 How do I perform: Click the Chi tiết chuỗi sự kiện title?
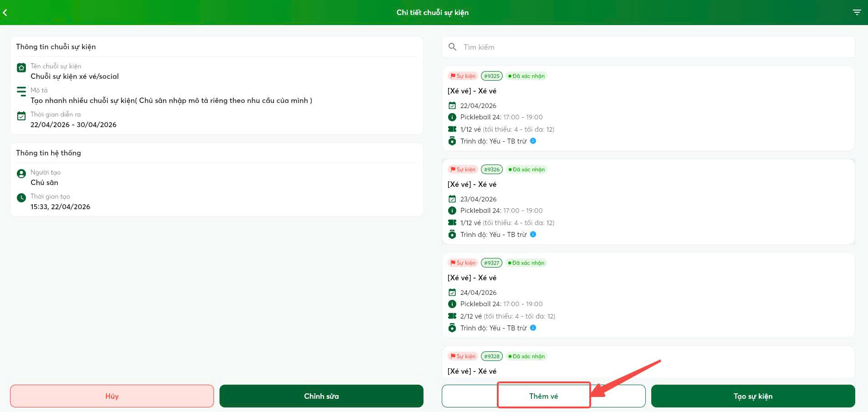click(433, 12)
